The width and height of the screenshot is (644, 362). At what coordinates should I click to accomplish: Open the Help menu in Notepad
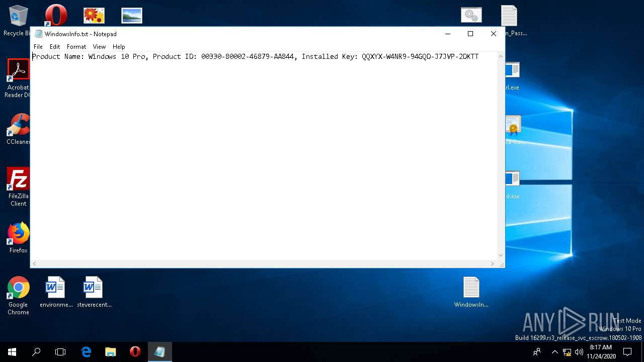[x=119, y=47]
